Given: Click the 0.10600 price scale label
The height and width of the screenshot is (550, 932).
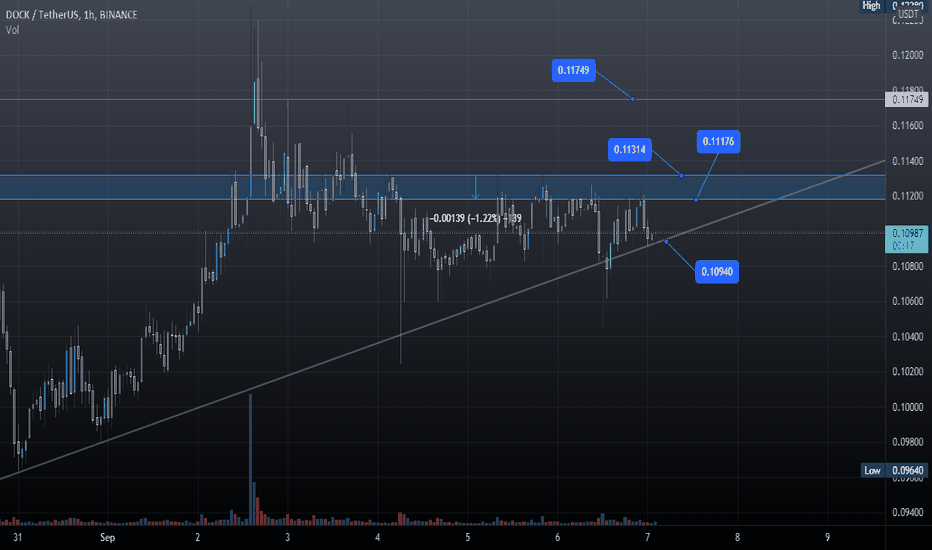Looking at the screenshot, I should (908, 301).
